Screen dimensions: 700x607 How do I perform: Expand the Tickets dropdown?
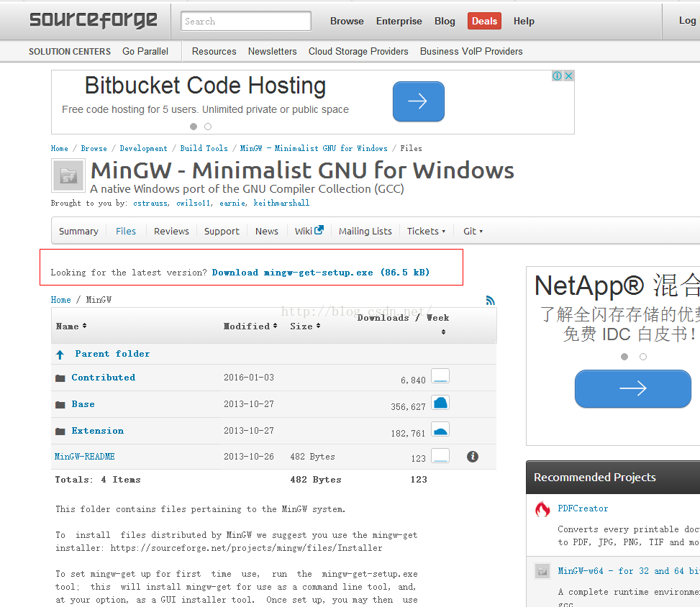click(x=427, y=231)
